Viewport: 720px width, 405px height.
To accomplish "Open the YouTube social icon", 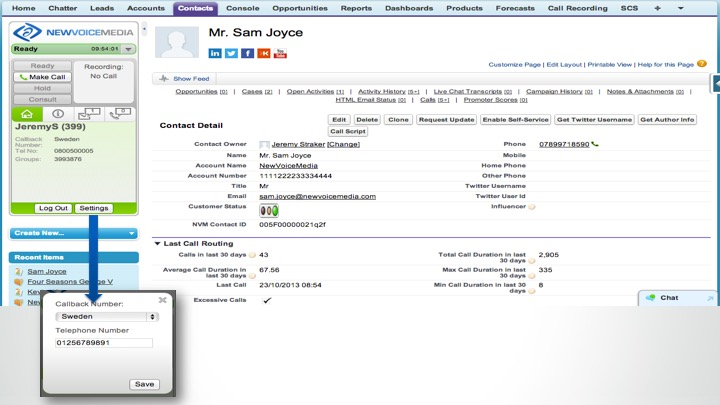I will [280, 53].
